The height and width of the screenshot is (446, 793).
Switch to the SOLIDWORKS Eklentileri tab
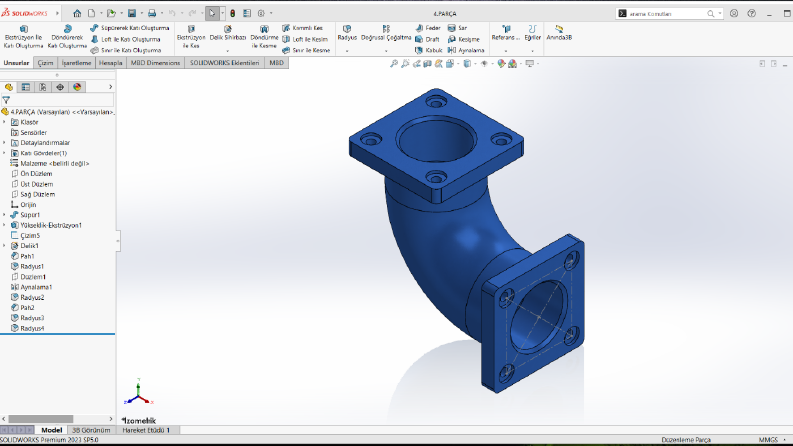point(225,63)
